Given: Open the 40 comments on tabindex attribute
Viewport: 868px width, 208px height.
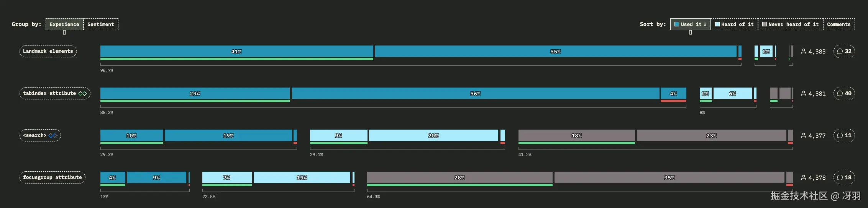Looking at the screenshot, I should click(844, 93).
